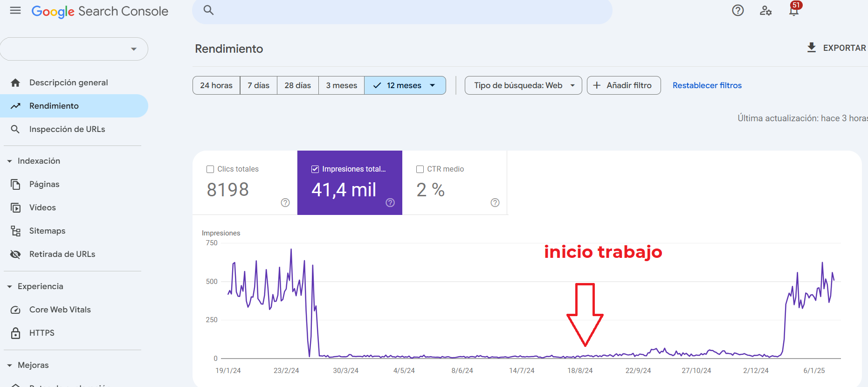Open the 12 meses date range dropdown arrow
868x387 pixels.
tap(433, 85)
